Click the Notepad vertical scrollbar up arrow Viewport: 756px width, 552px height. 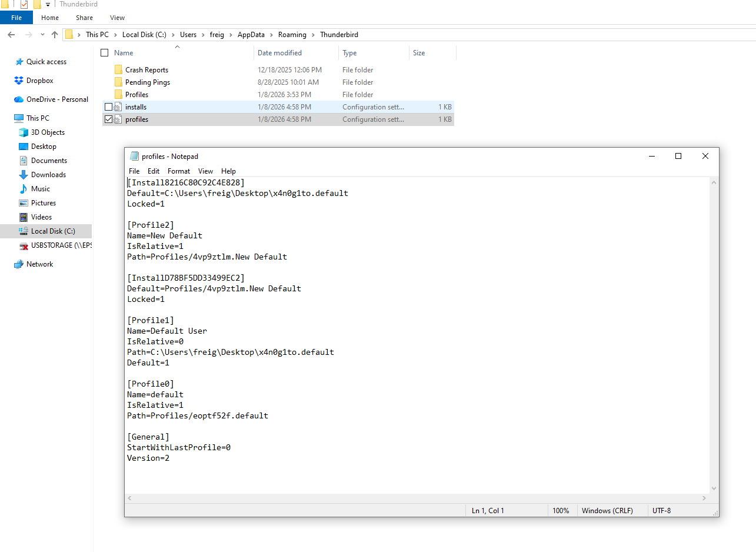(714, 182)
